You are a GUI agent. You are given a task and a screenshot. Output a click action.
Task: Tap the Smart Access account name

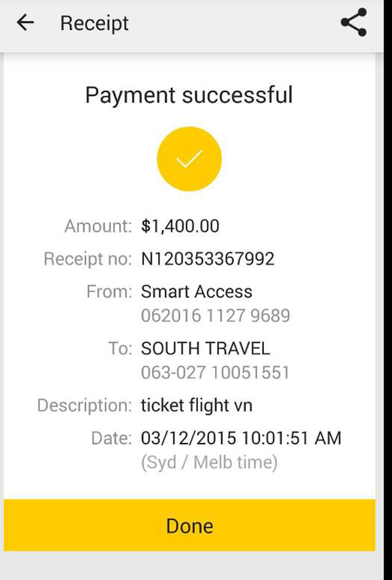click(197, 291)
